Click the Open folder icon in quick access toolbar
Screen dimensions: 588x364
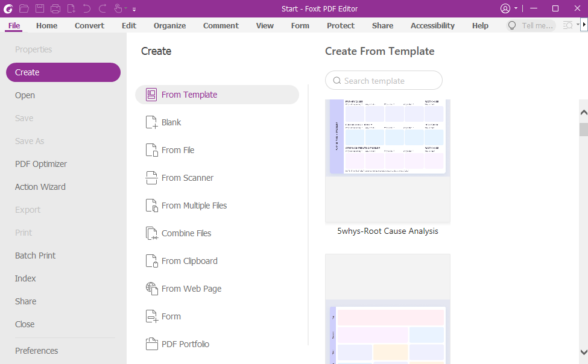24,8
